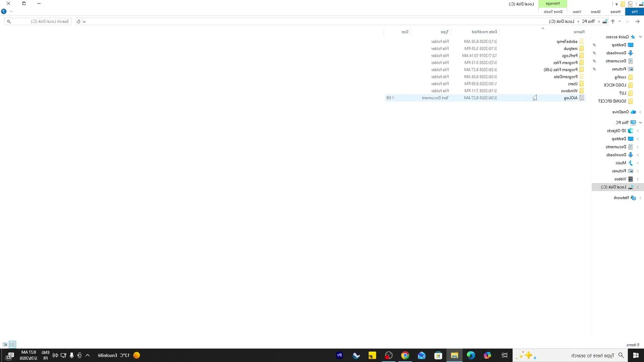Sort files by Size column header
This screenshot has height=362, width=644.
pyautogui.click(x=405, y=32)
